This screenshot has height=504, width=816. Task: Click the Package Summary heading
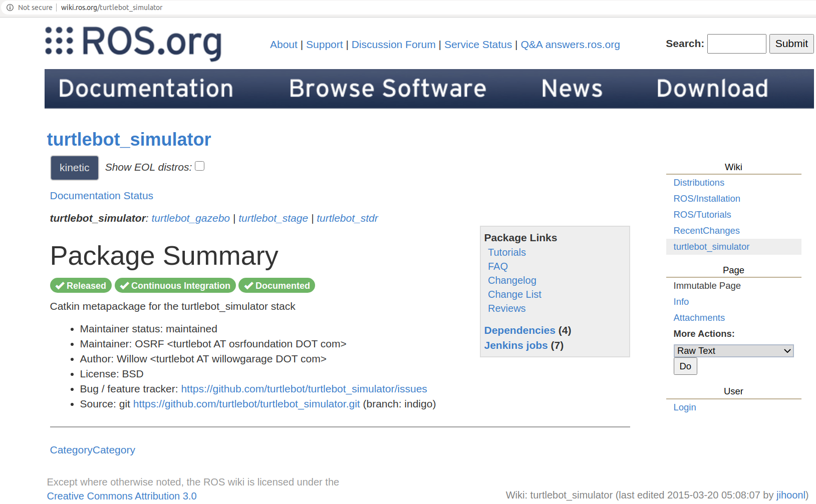[164, 256]
